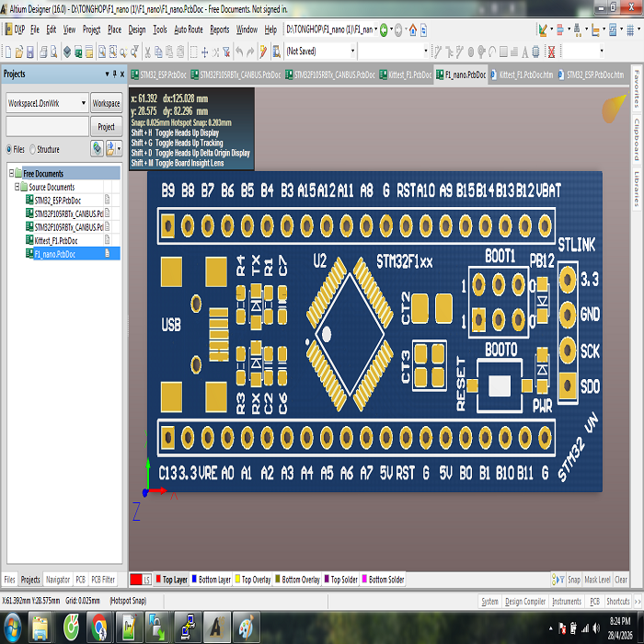This screenshot has height=644, width=644.
Task: Save the document with floppy disk icon
Action: pyautogui.click(x=30, y=52)
